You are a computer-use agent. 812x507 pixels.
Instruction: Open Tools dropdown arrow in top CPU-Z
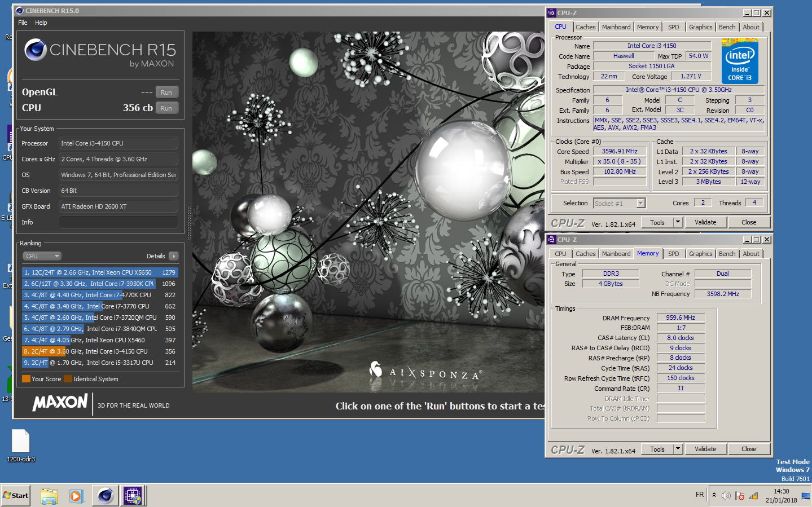[678, 223]
